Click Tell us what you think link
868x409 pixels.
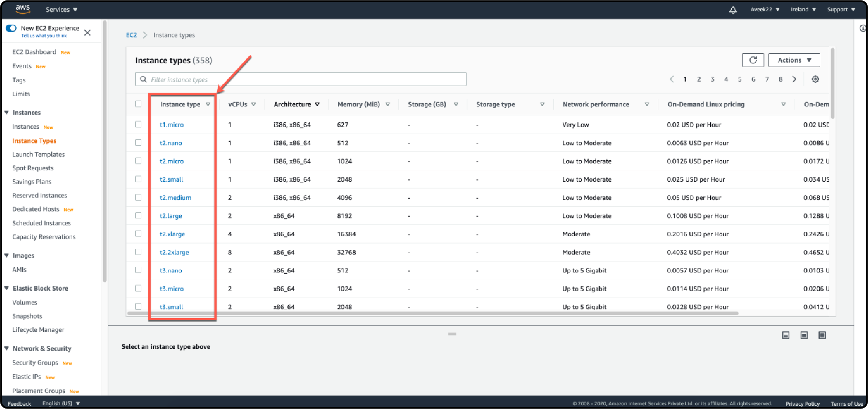(44, 36)
